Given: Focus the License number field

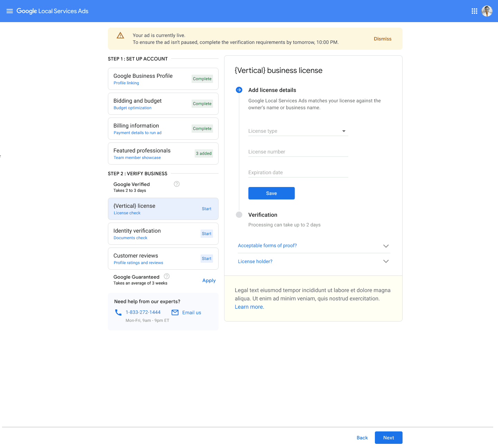Looking at the screenshot, I should point(298,152).
